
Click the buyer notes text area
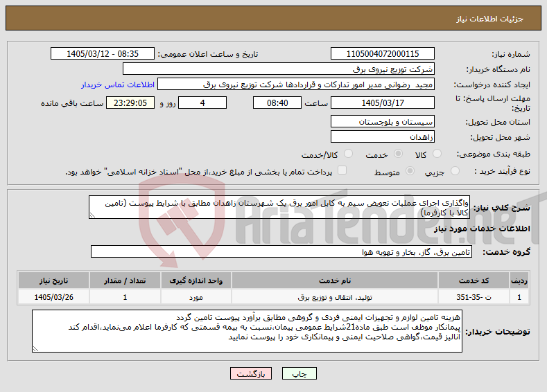tap(247, 331)
